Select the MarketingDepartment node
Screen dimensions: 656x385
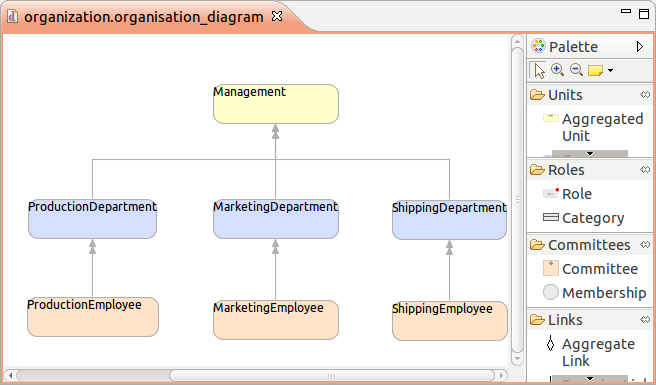pos(276,219)
